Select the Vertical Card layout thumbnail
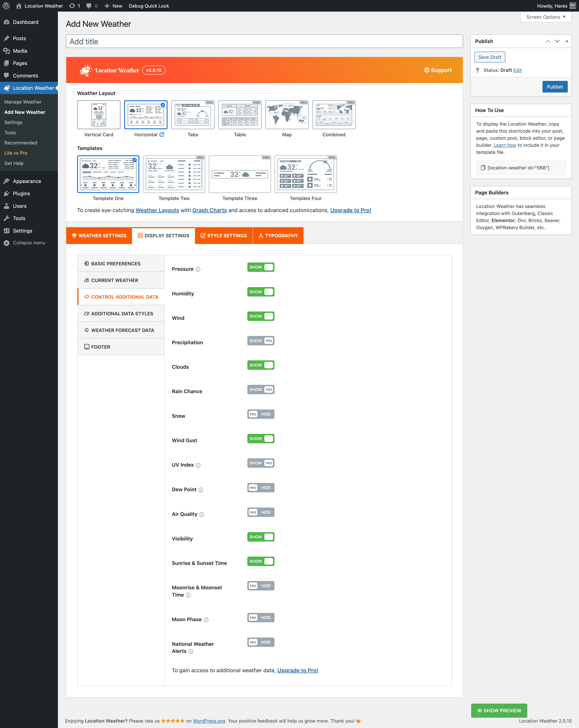The image size is (579, 728). tap(99, 115)
